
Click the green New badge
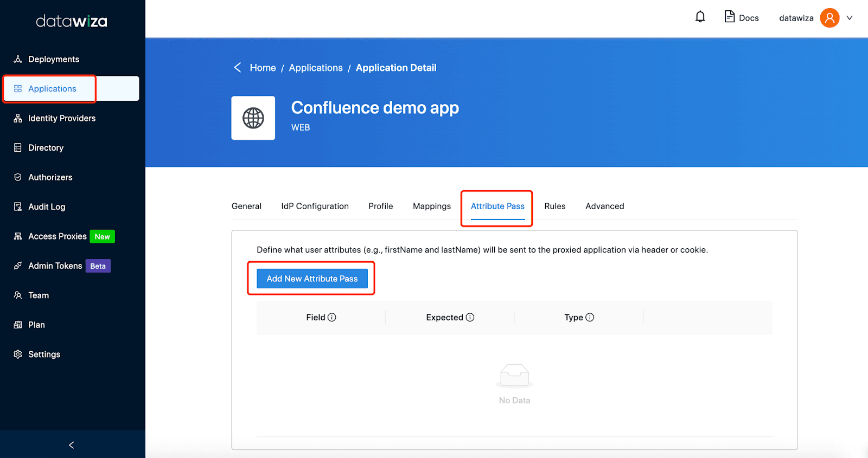coord(103,236)
